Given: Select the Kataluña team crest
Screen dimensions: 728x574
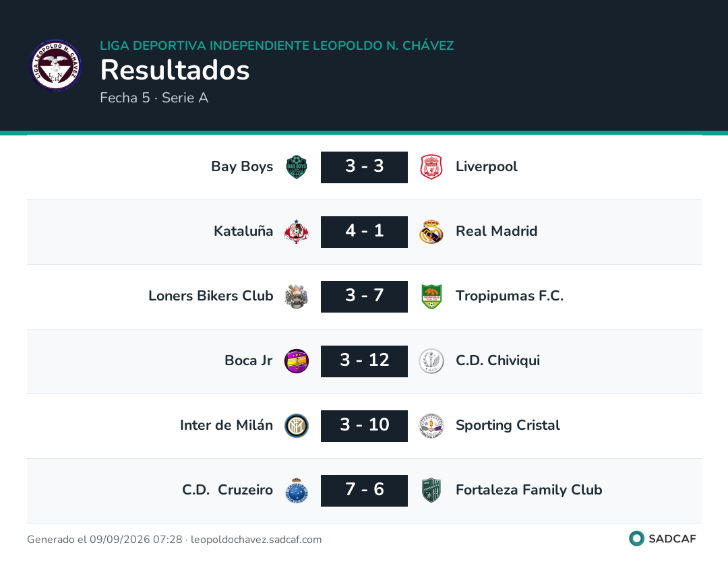Looking at the screenshot, I should 296,232.
